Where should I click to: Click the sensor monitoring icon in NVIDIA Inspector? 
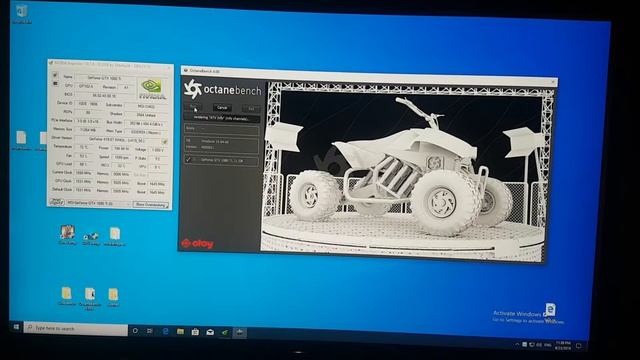coord(55,84)
